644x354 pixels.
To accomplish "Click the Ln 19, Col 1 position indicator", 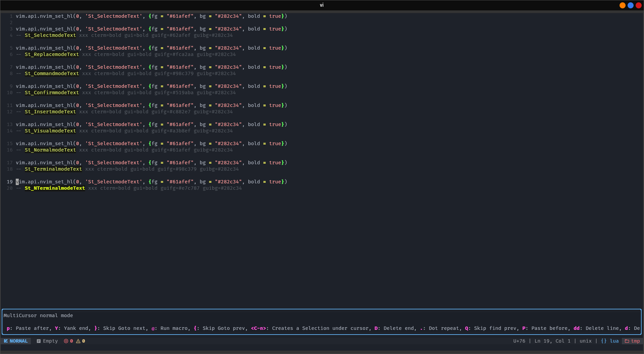I will (553, 341).
